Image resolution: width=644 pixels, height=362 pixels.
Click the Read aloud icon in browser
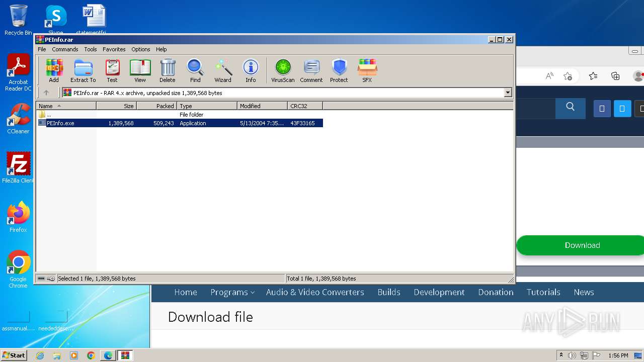(549, 76)
